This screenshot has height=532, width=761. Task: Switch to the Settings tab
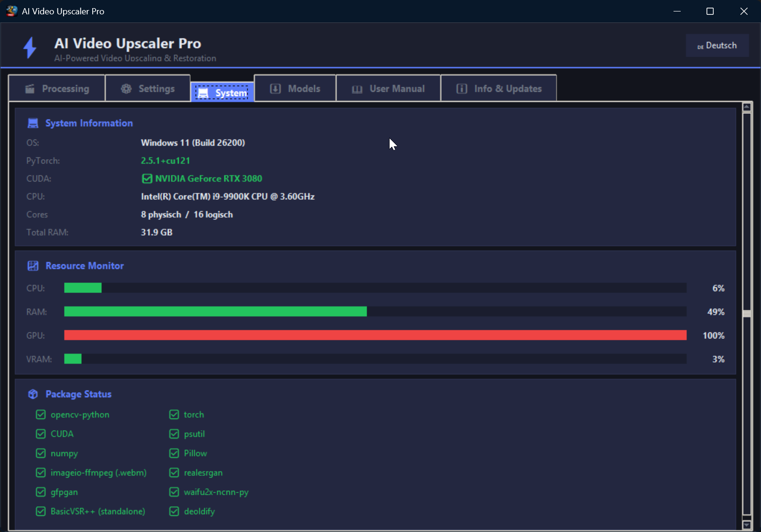click(x=148, y=88)
